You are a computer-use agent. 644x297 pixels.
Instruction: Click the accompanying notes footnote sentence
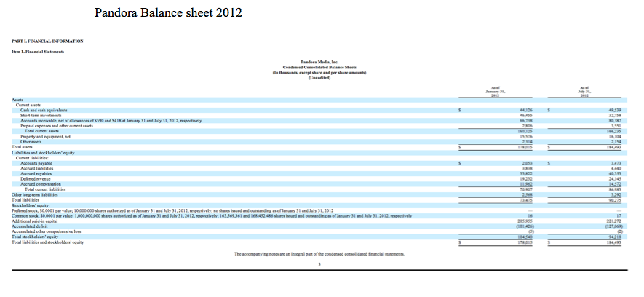319,254
